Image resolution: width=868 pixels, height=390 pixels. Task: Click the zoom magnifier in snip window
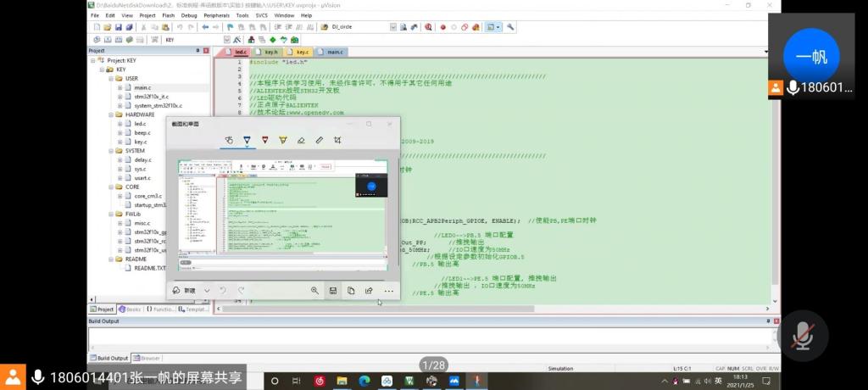[x=314, y=291]
